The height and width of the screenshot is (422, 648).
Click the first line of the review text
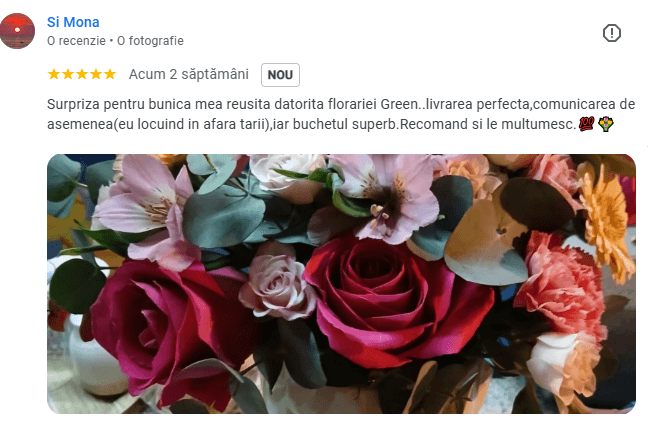pyautogui.click(x=341, y=104)
